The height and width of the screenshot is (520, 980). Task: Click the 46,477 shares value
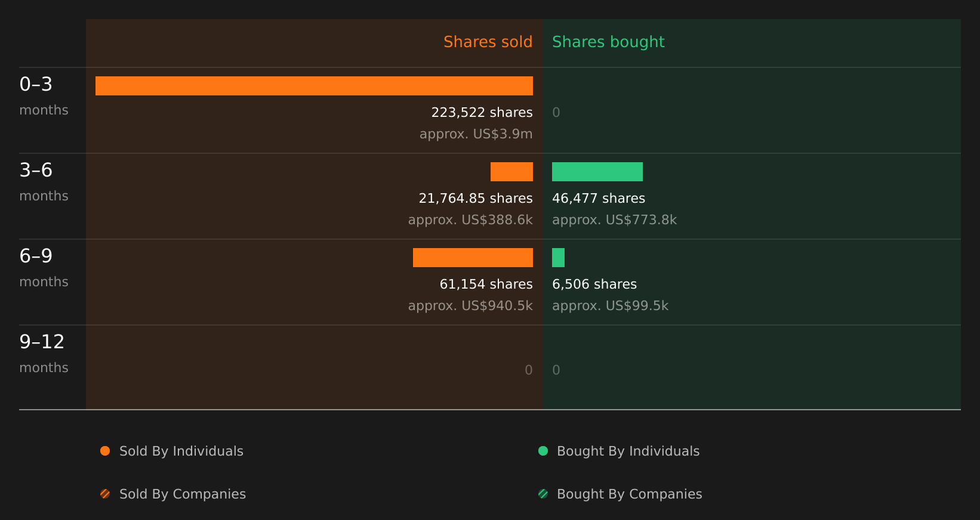(x=599, y=198)
